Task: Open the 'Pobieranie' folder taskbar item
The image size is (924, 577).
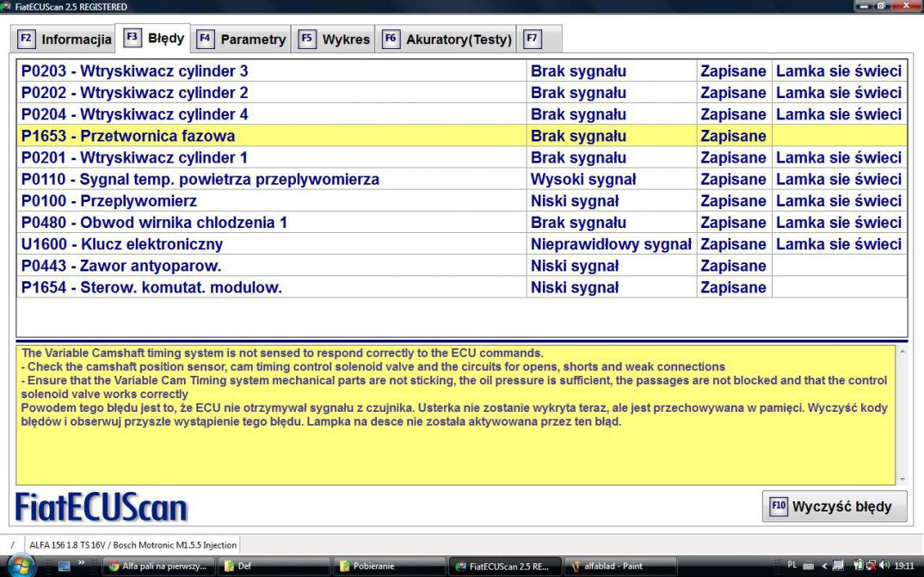Action: coord(390,567)
